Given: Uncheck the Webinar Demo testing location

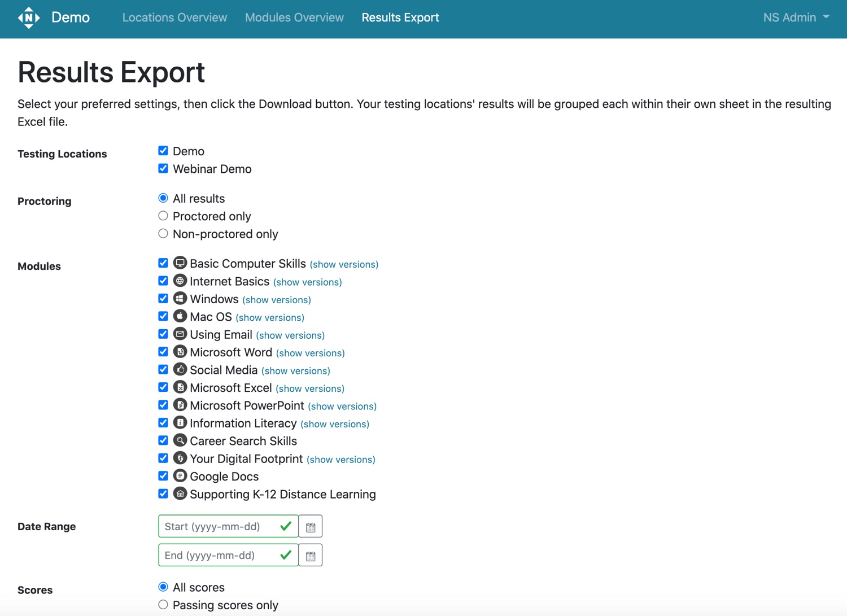Looking at the screenshot, I should 163,168.
